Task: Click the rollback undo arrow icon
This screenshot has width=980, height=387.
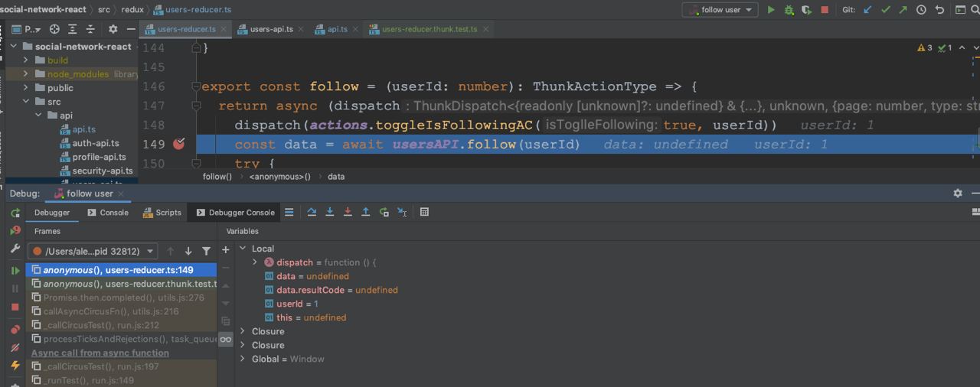Action: (939, 10)
